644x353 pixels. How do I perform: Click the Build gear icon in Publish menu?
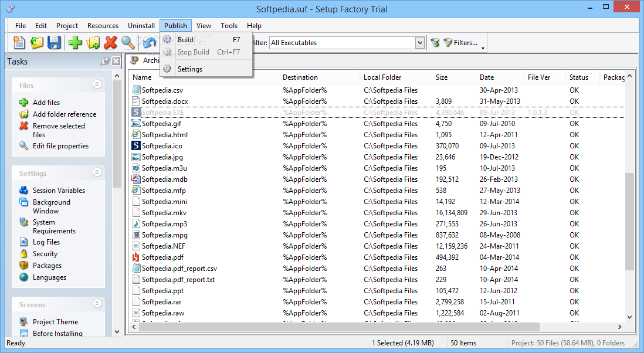pos(167,39)
